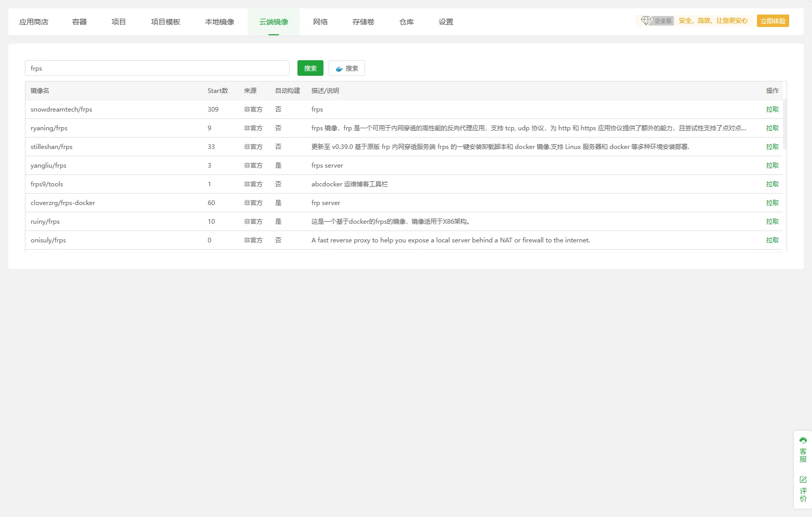Select the 项目模板 tab
This screenshot has height=517, width=812.
point(166,22)
